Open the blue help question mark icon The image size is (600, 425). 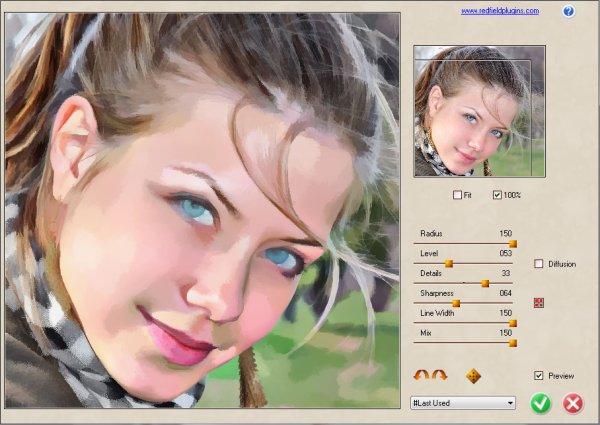coord(568,11)
